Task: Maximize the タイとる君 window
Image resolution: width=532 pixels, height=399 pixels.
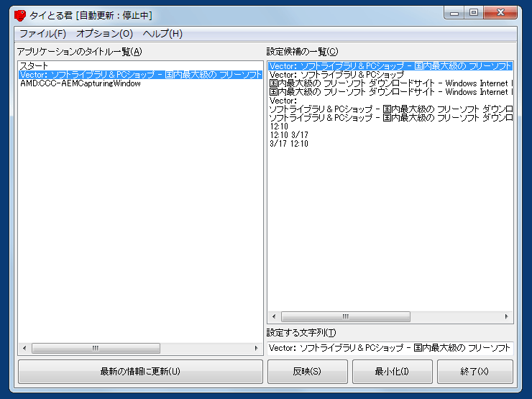Action: click(474, 13)
